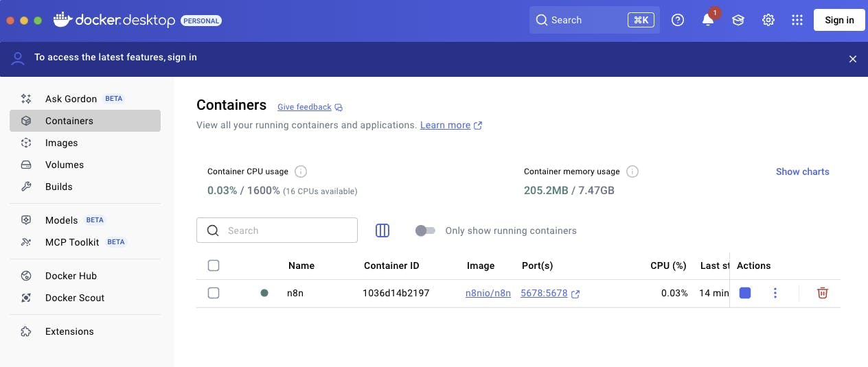Image resolution: width=868 pixels, height=367 pixels.
Task: Open the Learning center graduation cap icon
Action: click(738, 20)
